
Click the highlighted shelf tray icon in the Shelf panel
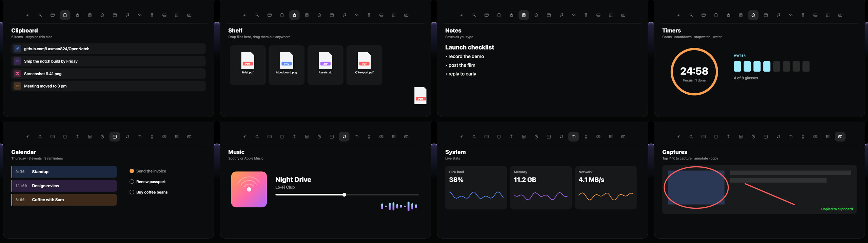(x=294, y=15)
